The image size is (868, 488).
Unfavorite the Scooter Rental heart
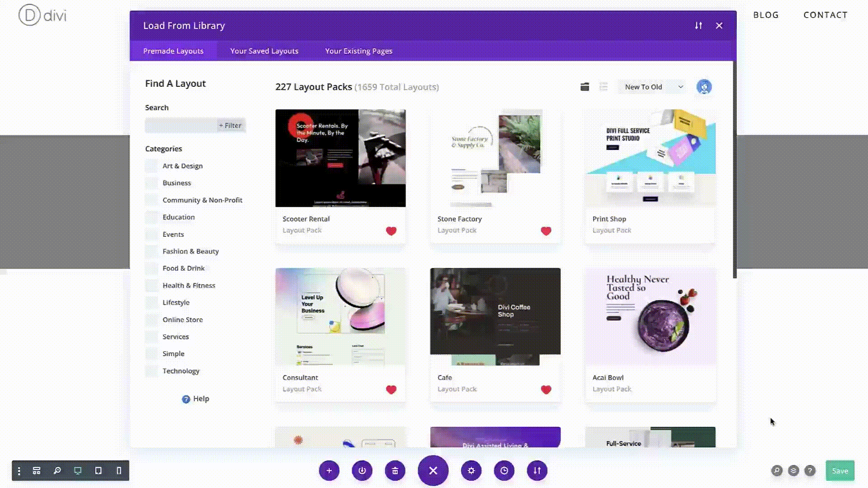pyautogui.click(x=391, y=231)
